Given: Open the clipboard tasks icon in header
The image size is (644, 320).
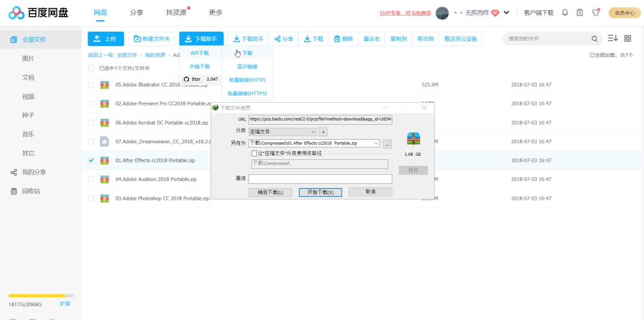Looking at the screenshot, I should (x=580, y=13).
